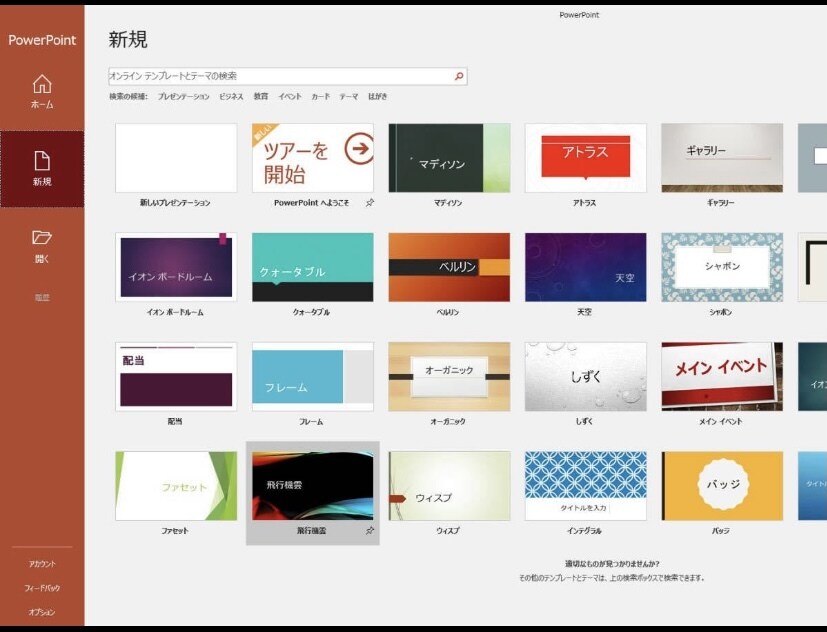
Task: Select the ファセット theme thumbnail
Action: tap(176, 486)
